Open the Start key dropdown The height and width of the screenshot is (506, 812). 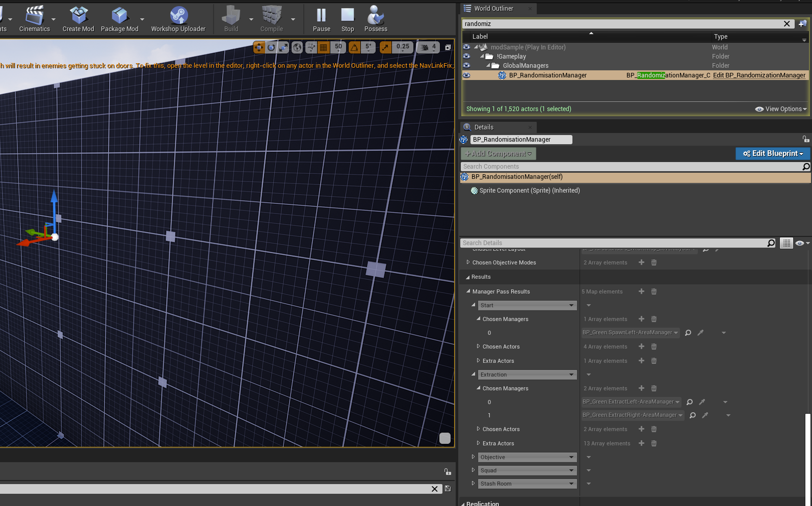527,305
